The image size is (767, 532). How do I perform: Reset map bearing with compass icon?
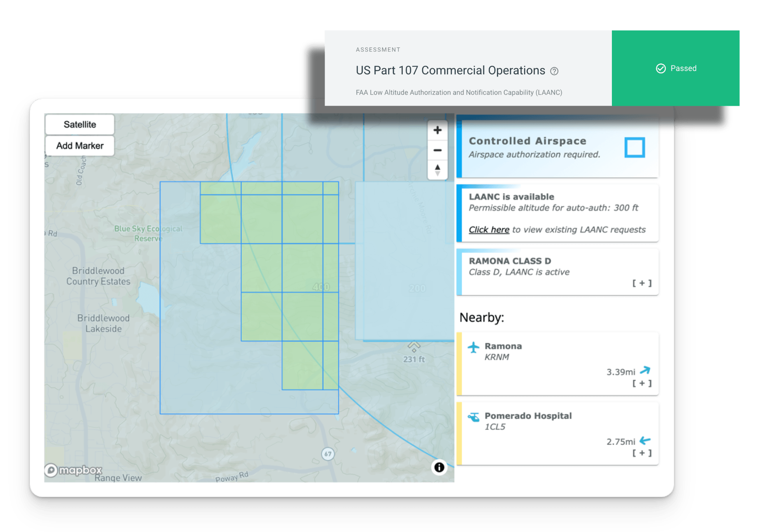(437, 170)
